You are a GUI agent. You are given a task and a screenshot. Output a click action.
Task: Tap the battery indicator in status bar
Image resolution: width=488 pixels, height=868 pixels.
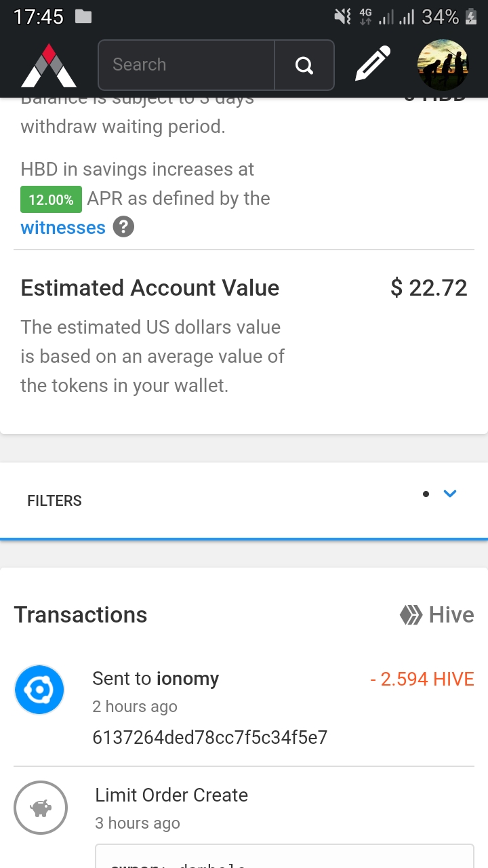tap(471, 17)
